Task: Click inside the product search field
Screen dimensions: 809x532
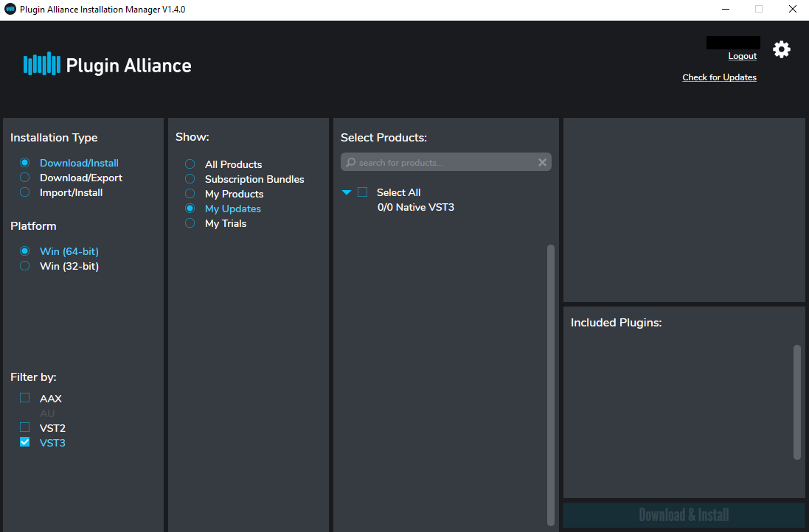Action: coord(442,162)
